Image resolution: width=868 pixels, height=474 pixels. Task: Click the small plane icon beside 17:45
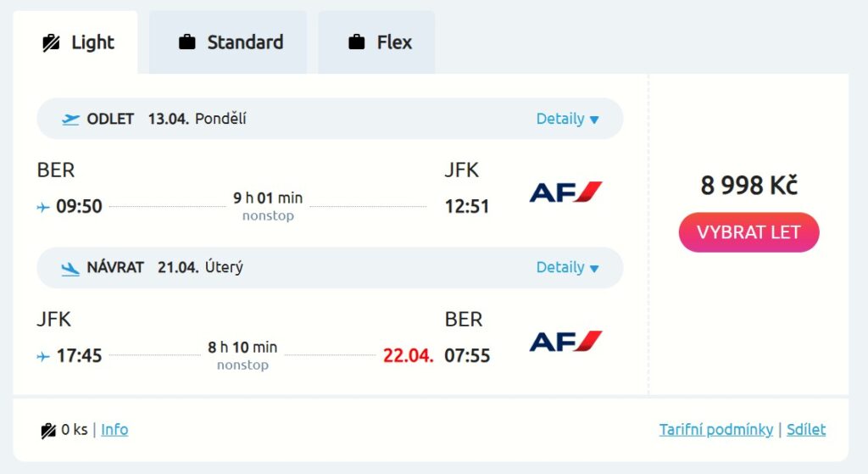[43, 356]
